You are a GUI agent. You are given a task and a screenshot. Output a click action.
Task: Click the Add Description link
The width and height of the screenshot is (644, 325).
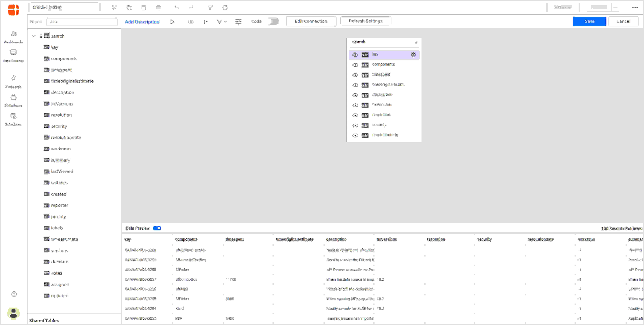click(142, 22)
